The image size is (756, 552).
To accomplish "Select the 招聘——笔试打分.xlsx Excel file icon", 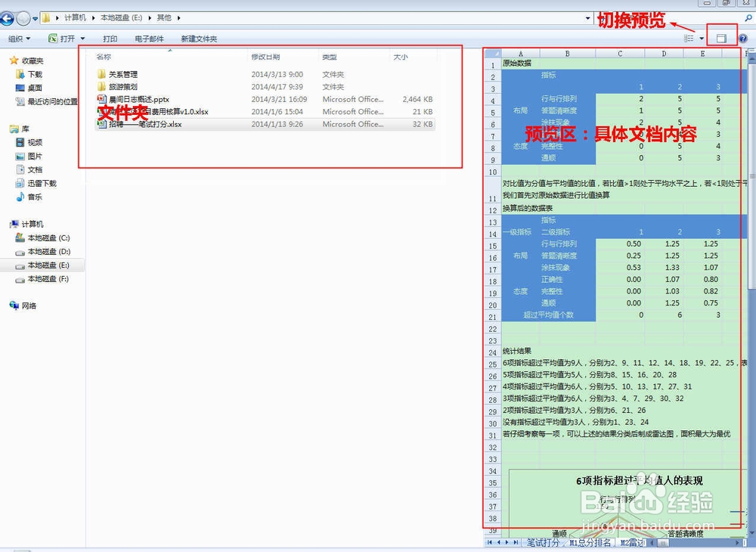I will pyautogui.click(x=102, y=124).
